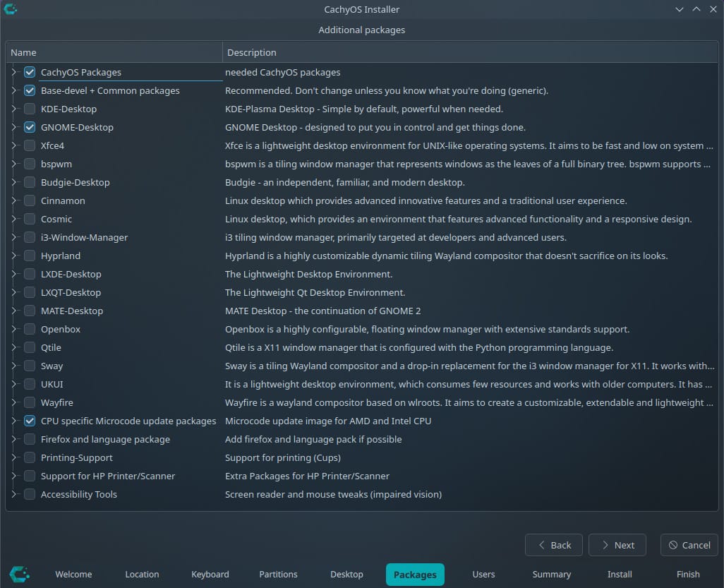Jump to the Summary step
Screen dimensions: 724x588
click(x=551, y=574)
